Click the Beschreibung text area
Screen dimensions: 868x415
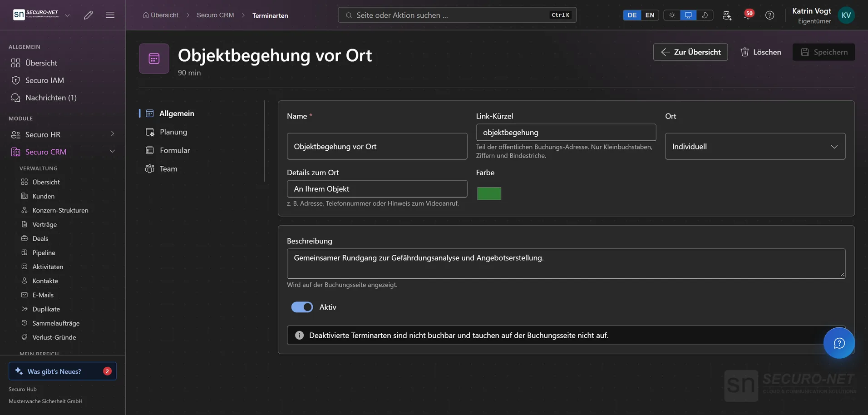pyautogui.click(x=566, y=263)
